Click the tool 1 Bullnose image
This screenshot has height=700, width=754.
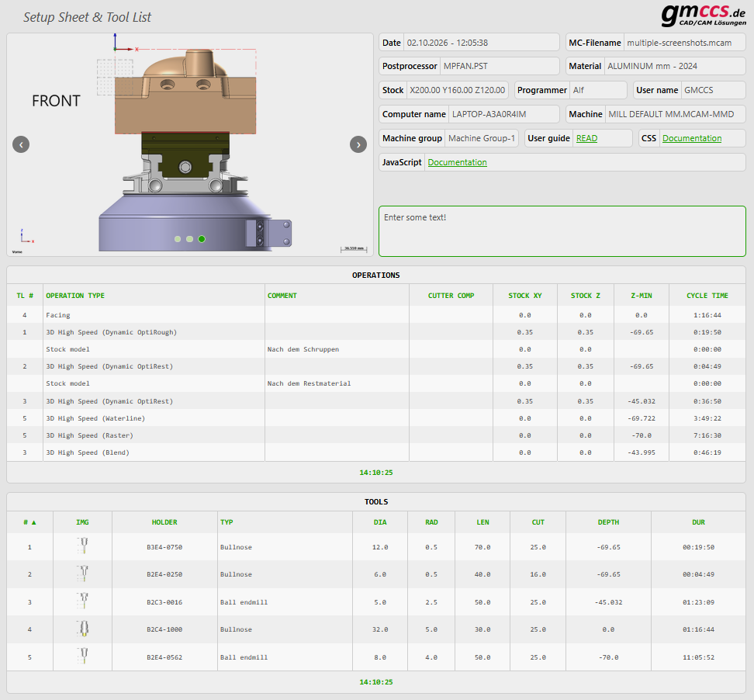pos(84,546)
